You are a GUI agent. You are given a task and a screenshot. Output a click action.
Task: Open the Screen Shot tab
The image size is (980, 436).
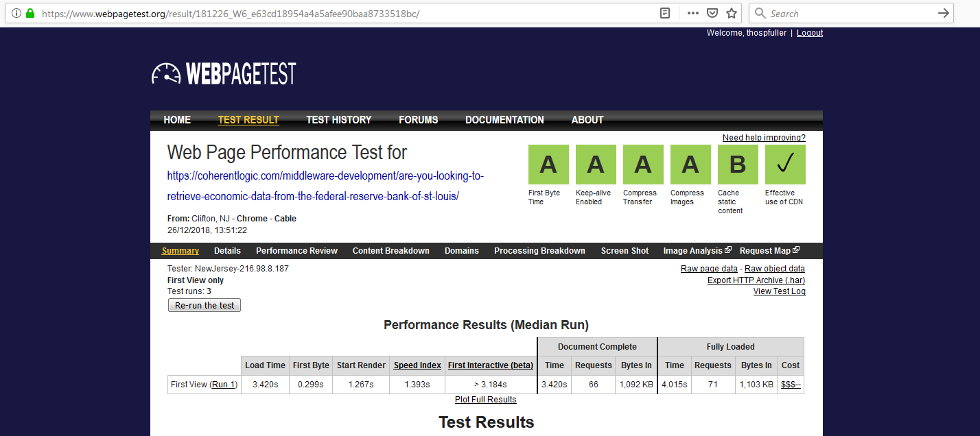pos(625,251)
